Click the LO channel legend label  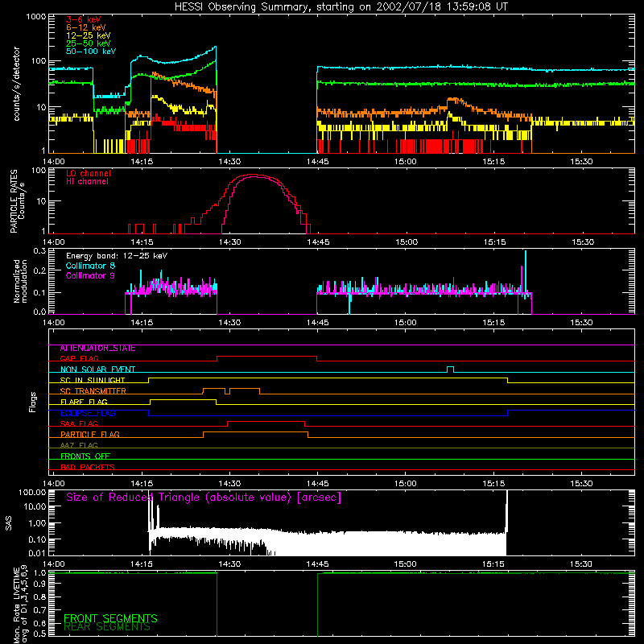tap(89, 173)
